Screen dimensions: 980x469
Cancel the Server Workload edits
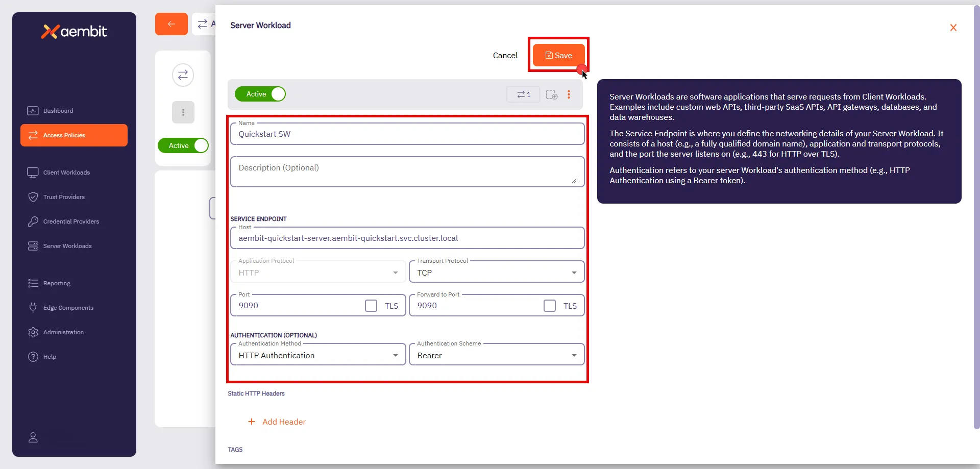coord(505,56)
